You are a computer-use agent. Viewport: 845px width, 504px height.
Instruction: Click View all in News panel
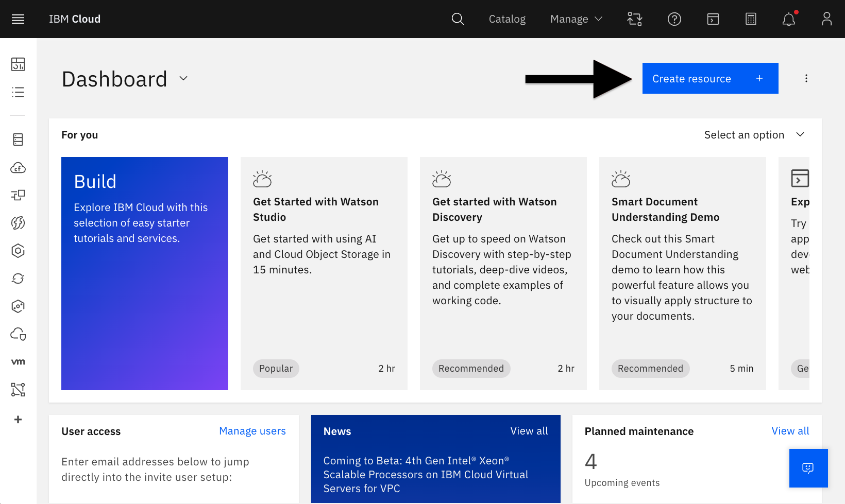pyautogui.click(x=529, y=431)
